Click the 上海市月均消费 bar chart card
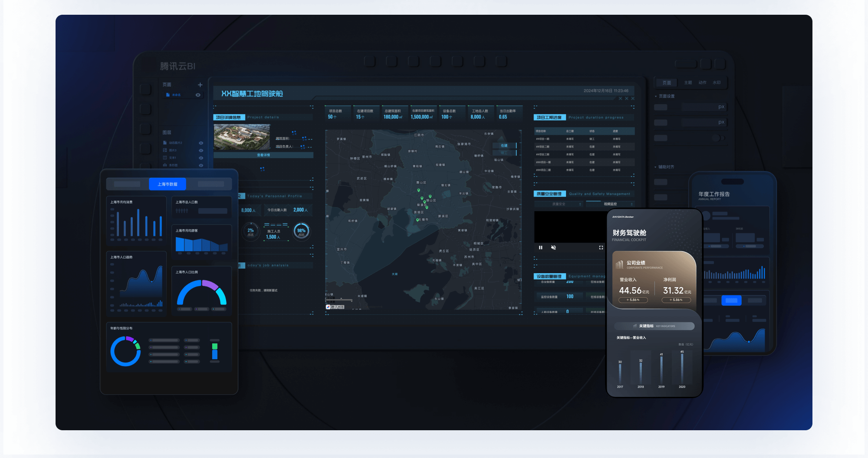 [x=136, y=221]
